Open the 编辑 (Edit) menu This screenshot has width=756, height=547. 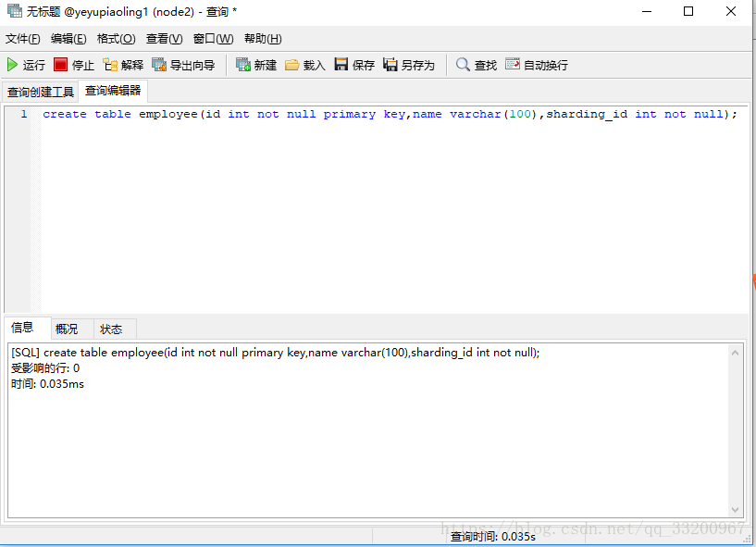pos(68,39)
